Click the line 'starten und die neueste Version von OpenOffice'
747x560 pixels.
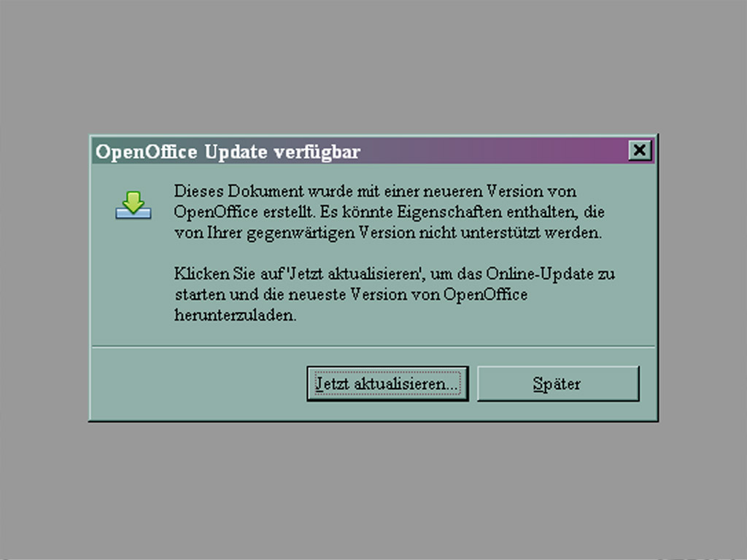351,295
